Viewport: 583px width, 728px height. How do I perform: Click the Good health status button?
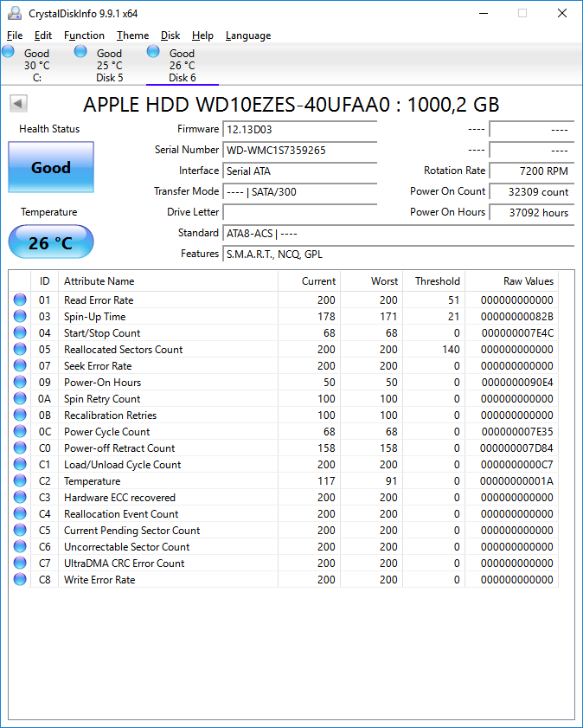(x=51, y=167)
